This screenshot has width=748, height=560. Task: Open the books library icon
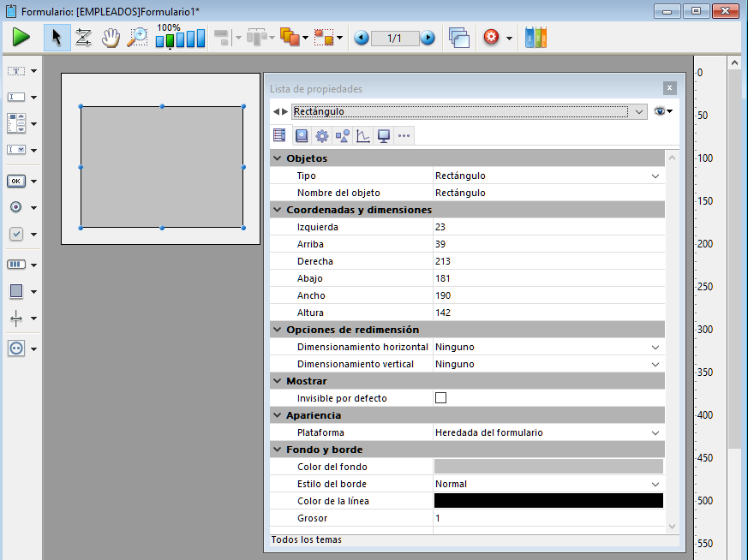point(536,38)
